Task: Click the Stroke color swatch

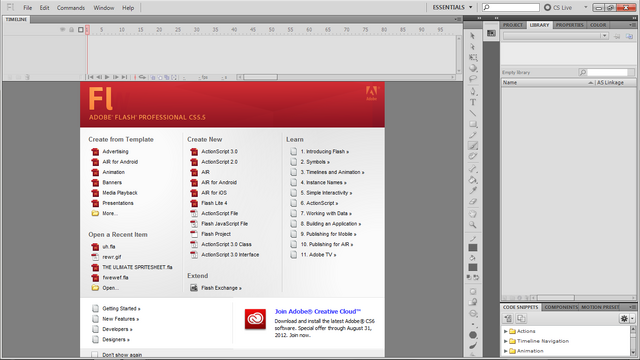Action: tap(473, 248)
